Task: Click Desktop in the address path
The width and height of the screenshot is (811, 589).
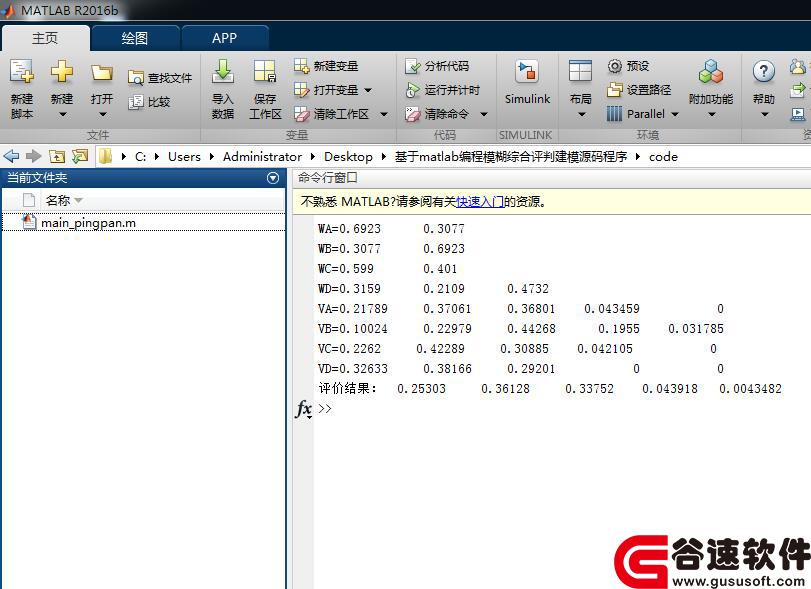Action: click(348, 156)
